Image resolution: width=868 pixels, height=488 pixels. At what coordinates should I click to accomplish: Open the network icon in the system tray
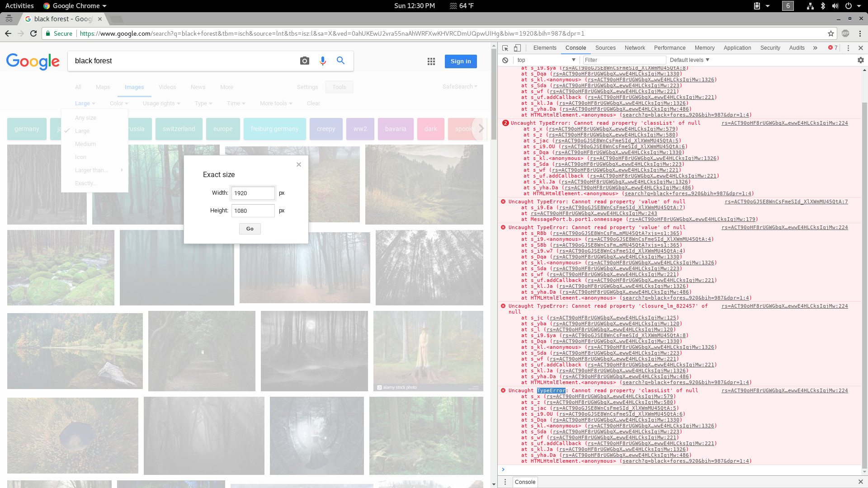tap(810, 6)
